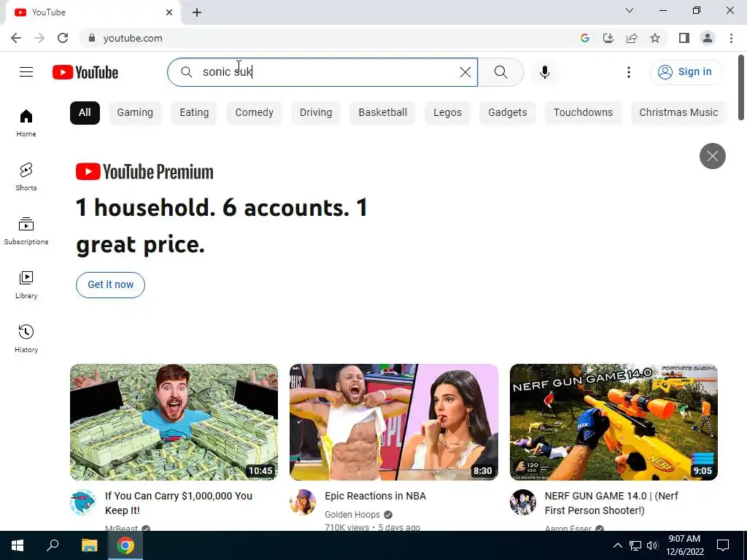Select the Christmas Music filter chip

click(x=678, y=113)
